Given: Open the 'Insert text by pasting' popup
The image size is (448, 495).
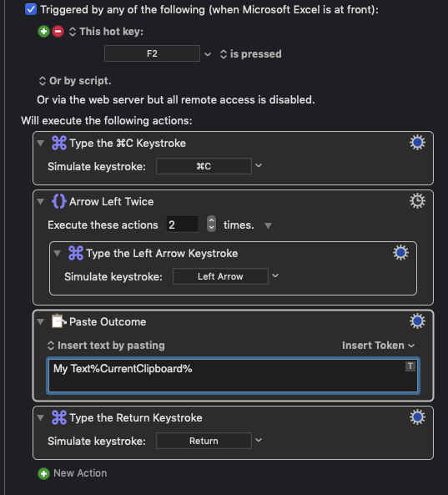Looking at the screenshot, I should coord(106,346).
